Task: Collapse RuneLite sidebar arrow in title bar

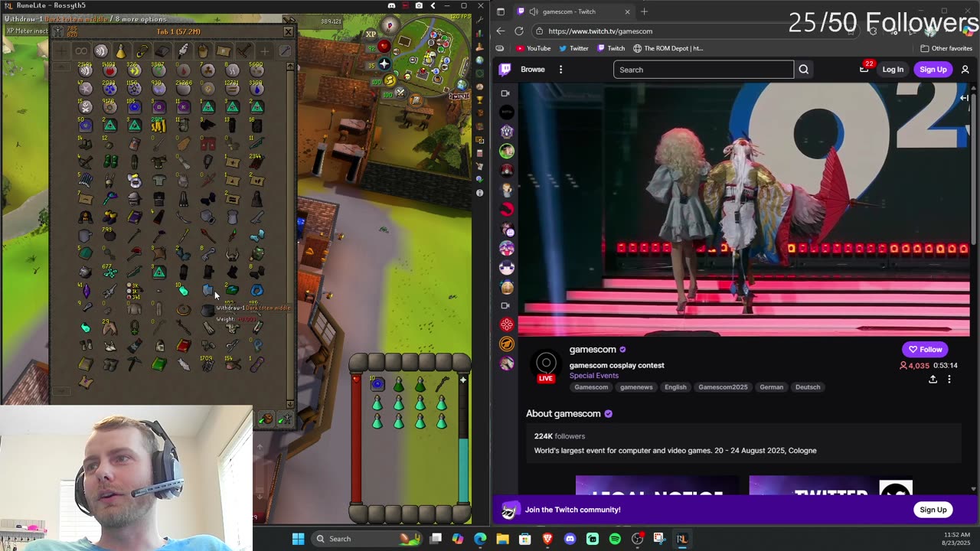Action: coord(433,5)
